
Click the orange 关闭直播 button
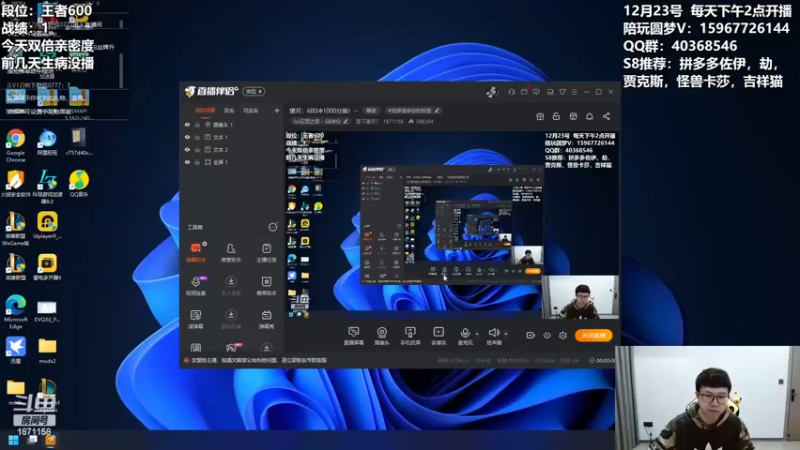[593, 335]
